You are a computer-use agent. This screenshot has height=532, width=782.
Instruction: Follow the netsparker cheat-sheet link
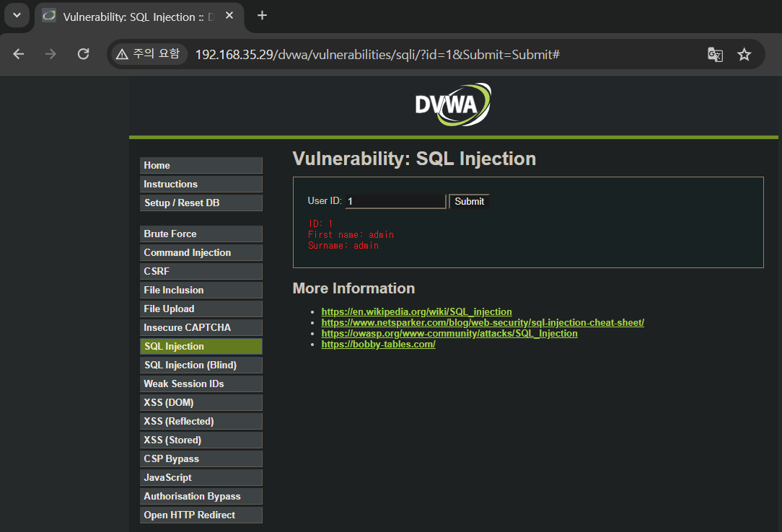pos(483,323)
